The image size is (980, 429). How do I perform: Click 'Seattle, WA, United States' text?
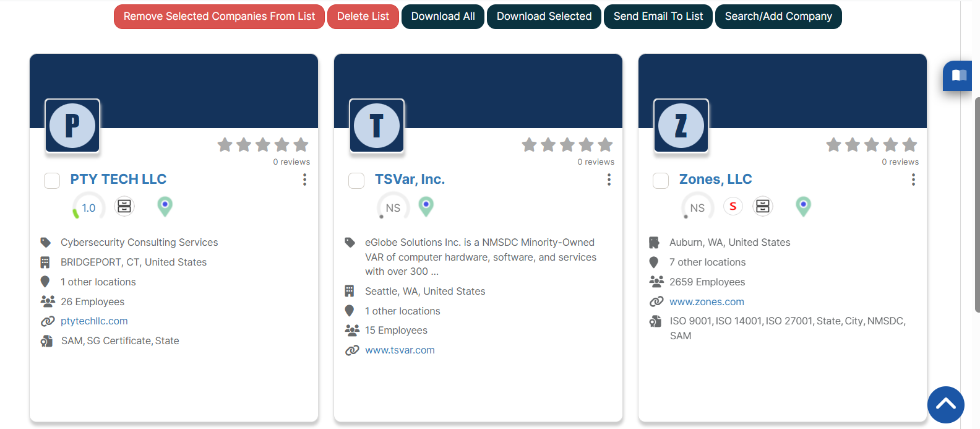click(425, 292)
